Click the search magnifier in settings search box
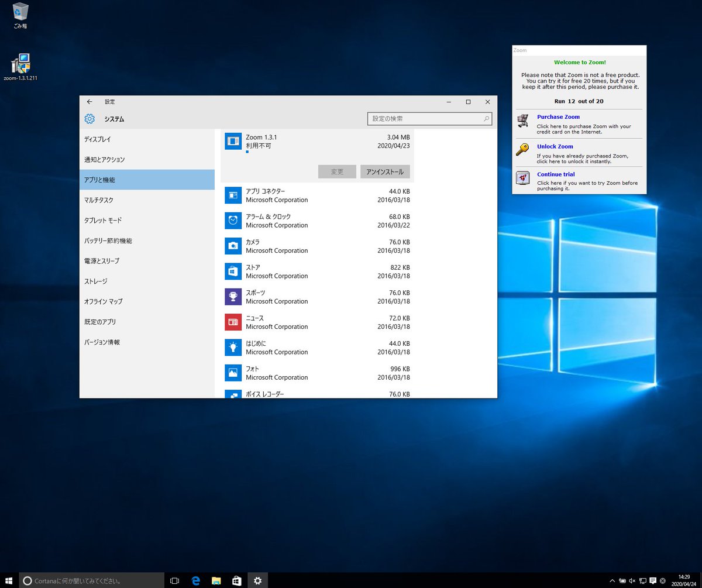Image resolution: width=702 pixels, height=588 pixels. [486, 119]
